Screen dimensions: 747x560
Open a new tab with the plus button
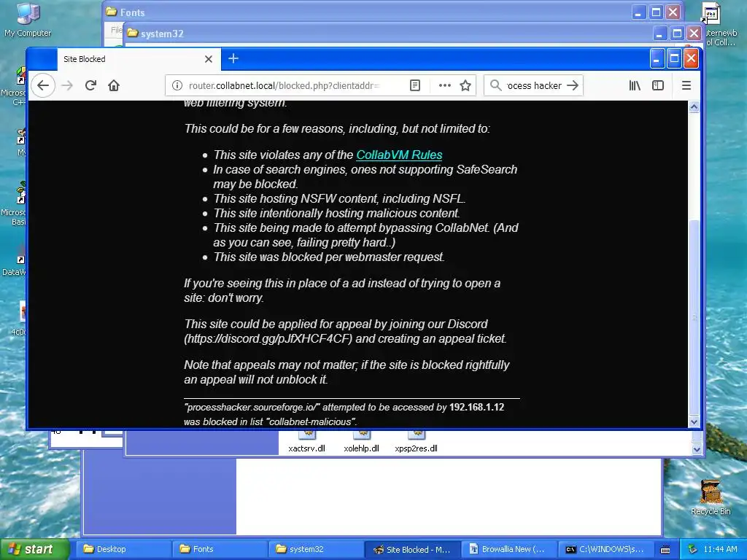point(233,58)
